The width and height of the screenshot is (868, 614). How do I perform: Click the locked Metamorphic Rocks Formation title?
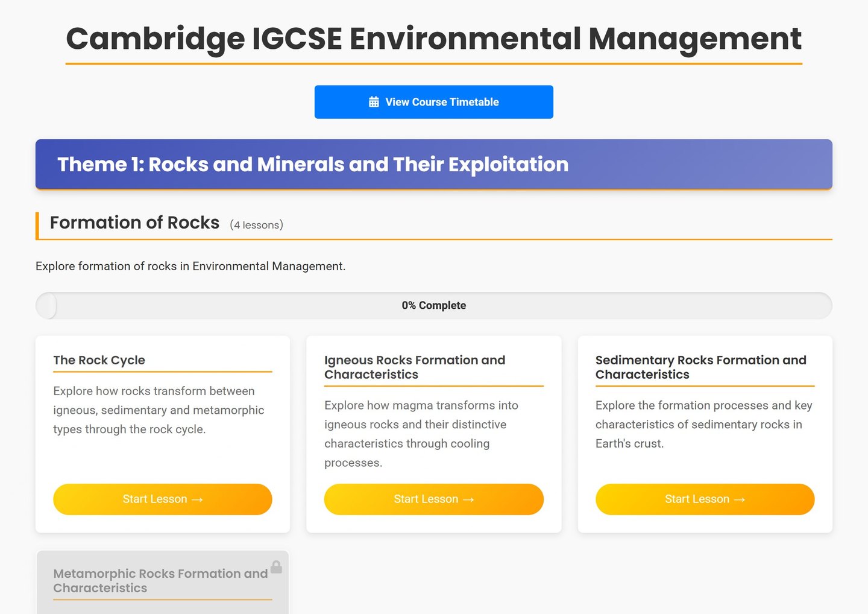[x=160, y=581]
